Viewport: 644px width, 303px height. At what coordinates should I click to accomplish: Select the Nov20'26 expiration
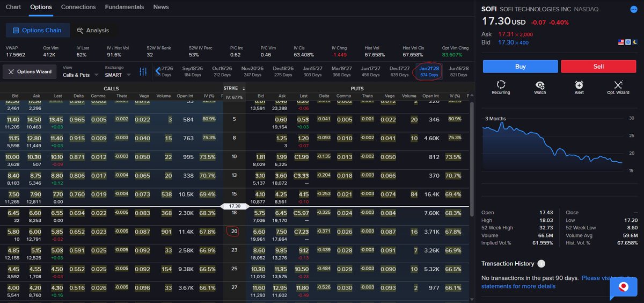pyautogui.click(x=252, y=71)
